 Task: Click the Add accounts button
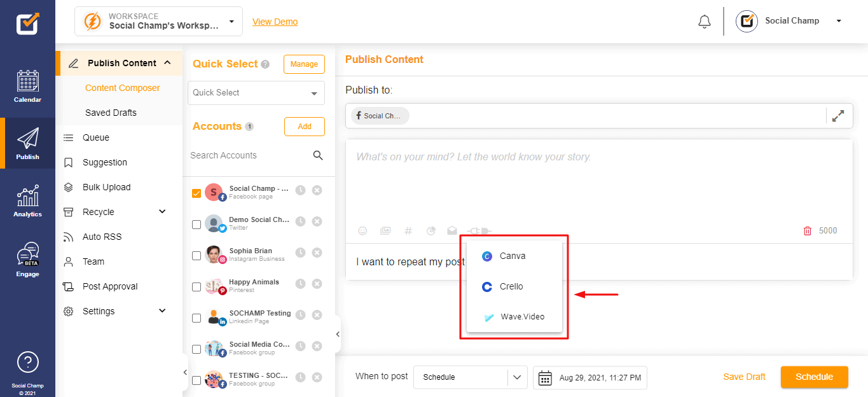(x=305, y=127)
